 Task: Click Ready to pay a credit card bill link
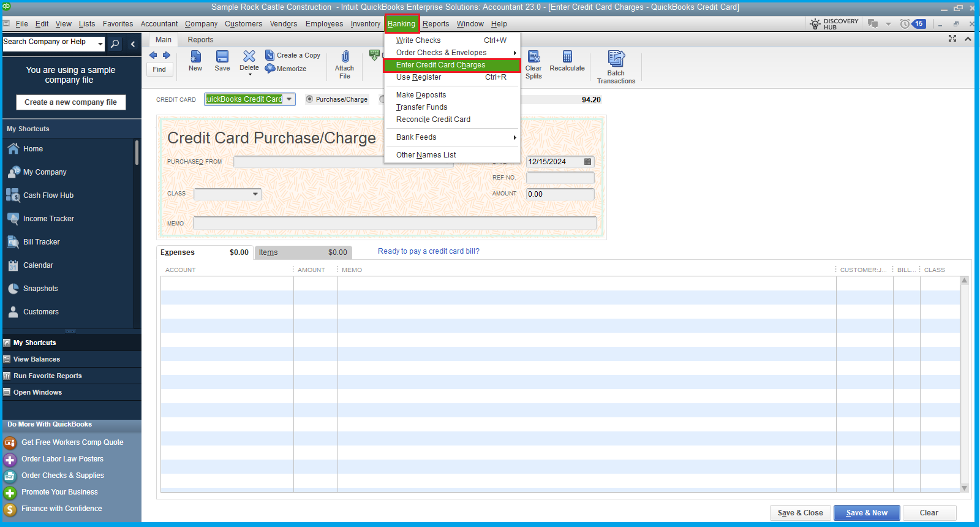click(429, 251)
